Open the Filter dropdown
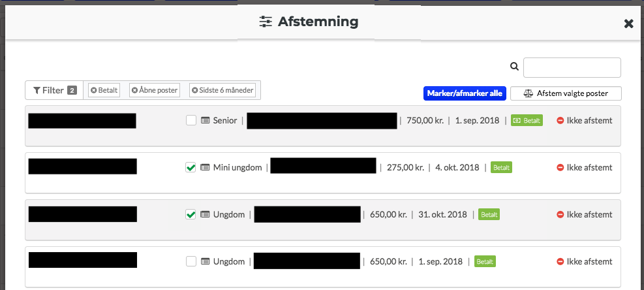This screenshot has width=644, height=290. 55,90
